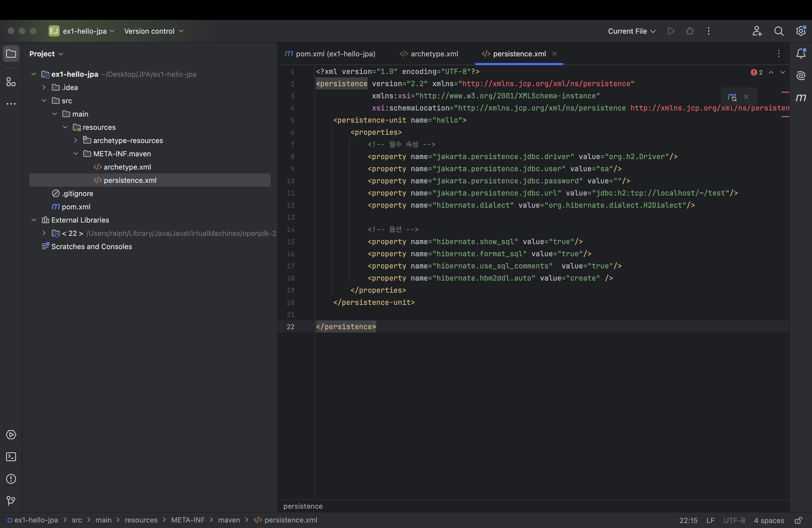
Task: Collapse the src folder
Action: pos(44,101)
